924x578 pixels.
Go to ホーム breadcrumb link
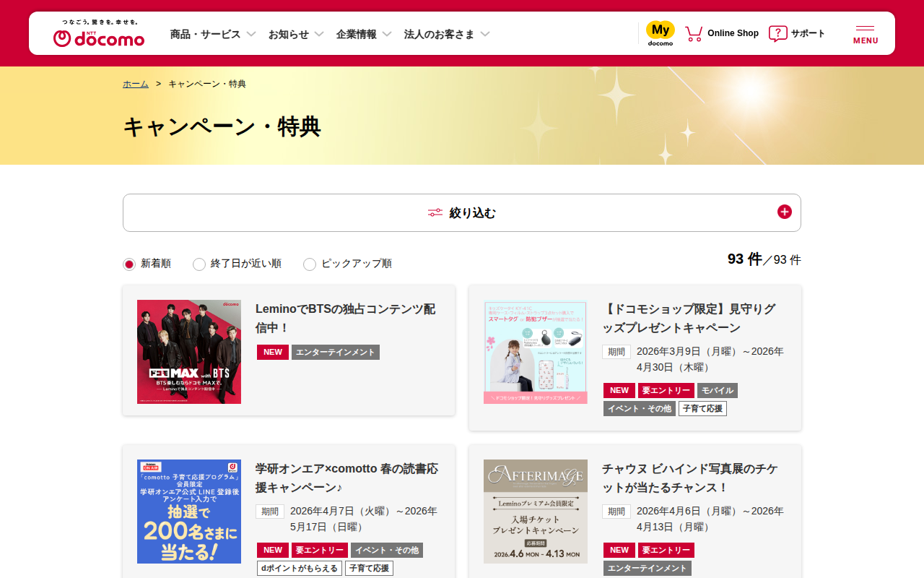click(136, 84)
